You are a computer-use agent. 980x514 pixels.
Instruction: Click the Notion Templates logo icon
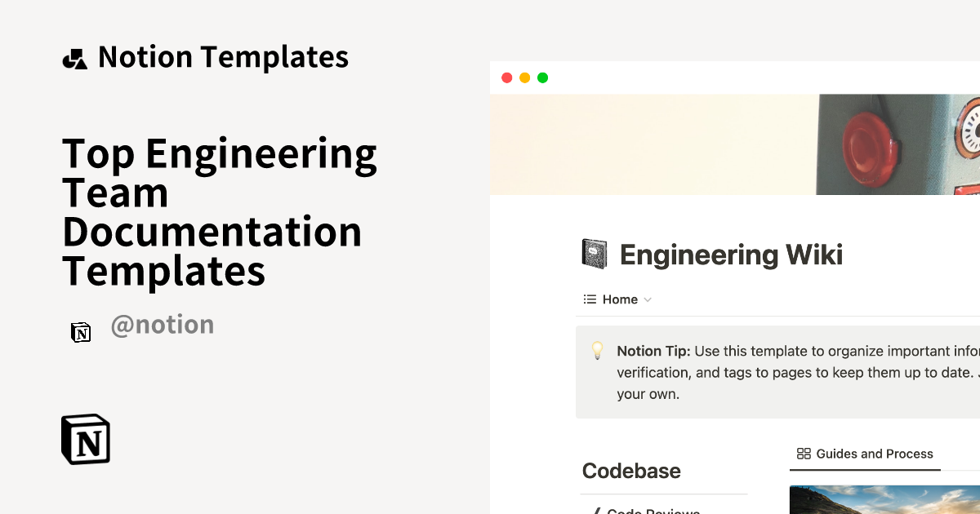tap(74, 56)
